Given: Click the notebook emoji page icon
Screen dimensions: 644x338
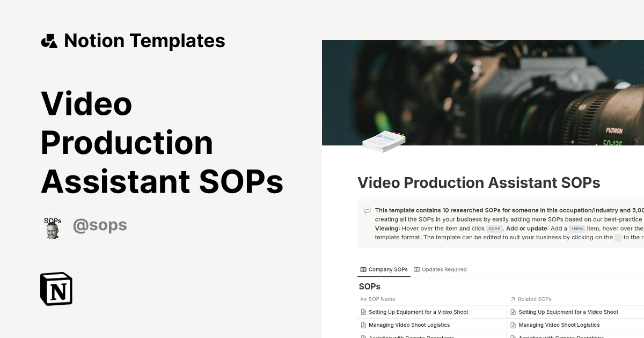Looking at the screenshot, I should coord(383,139).
